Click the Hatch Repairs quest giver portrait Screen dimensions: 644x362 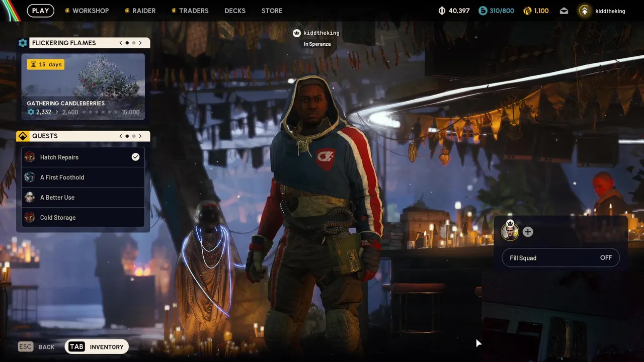coord(30,157)
